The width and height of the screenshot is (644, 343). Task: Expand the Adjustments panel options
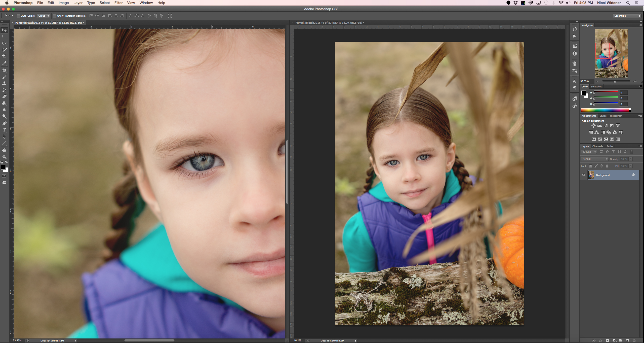coord(640,116)
